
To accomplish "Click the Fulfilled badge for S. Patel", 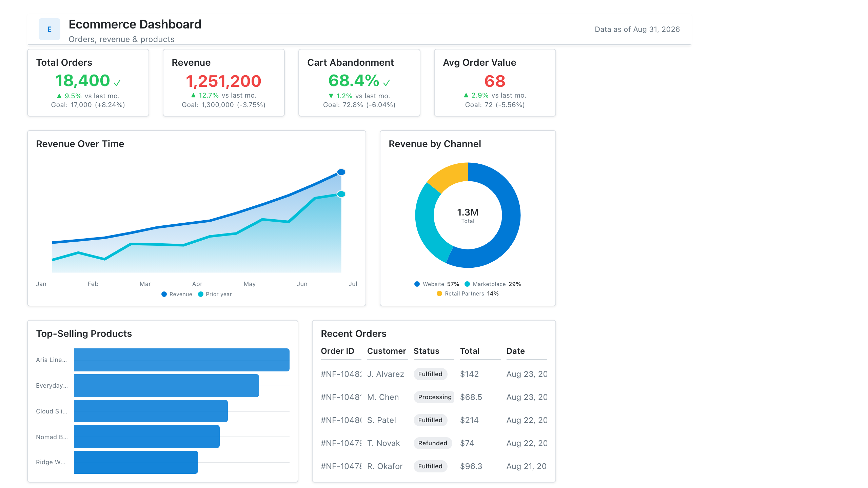I will click(430, 420).
